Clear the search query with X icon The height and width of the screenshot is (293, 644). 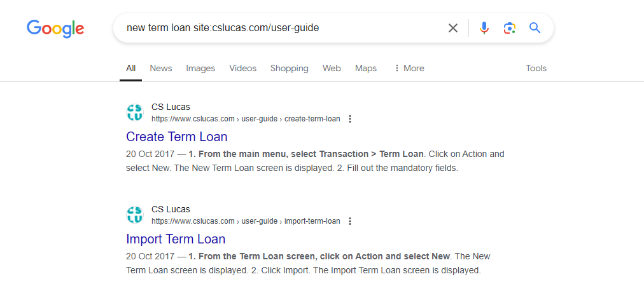452,28
